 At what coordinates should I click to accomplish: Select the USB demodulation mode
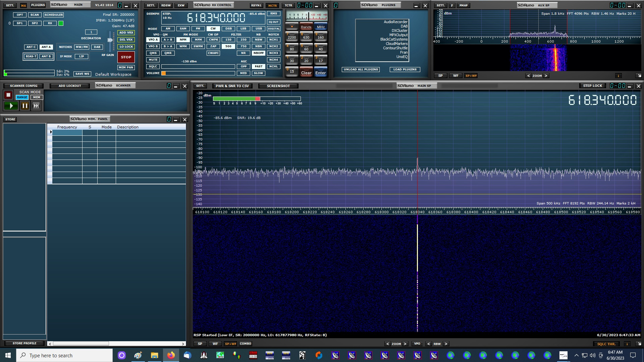[258, 28]
